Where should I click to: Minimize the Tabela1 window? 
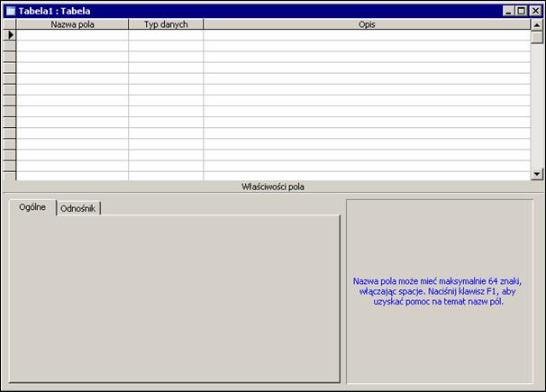(x=507, y=10)
